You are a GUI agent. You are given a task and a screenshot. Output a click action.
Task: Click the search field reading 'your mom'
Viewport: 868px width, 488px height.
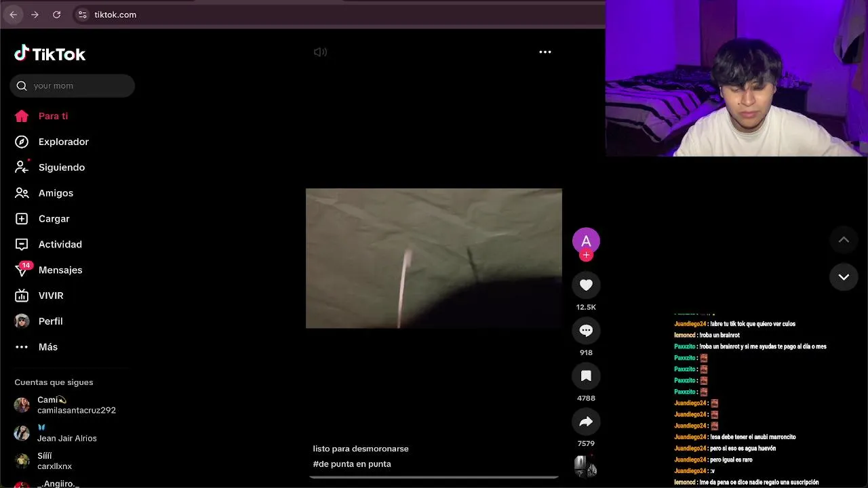[73, 86]
